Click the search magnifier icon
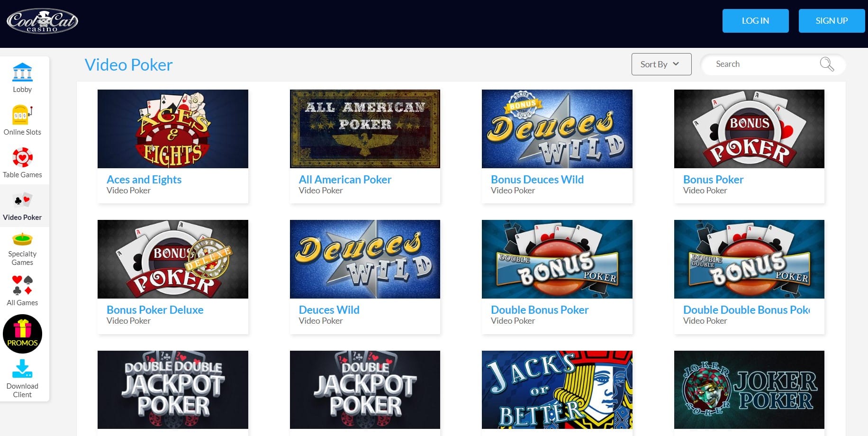The width and height of the screenshot is (868, 436). [827, 64]
